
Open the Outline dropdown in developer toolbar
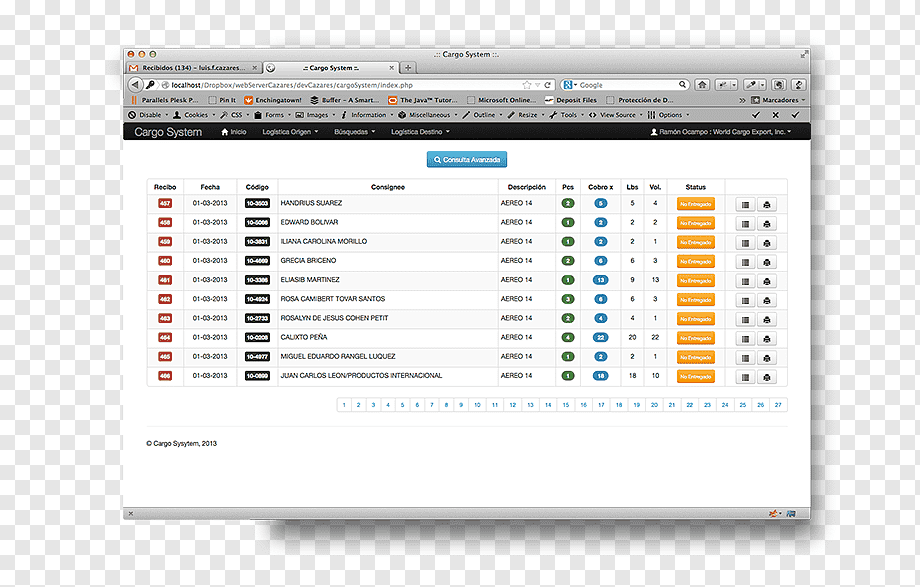(x=482, y=115)
